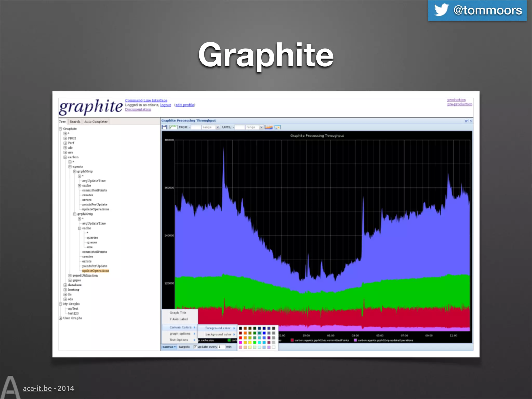Select avgUpdateTime under grph02vip
The width and height of the screenshot is (532, 399).
click(x=94, y=223)
